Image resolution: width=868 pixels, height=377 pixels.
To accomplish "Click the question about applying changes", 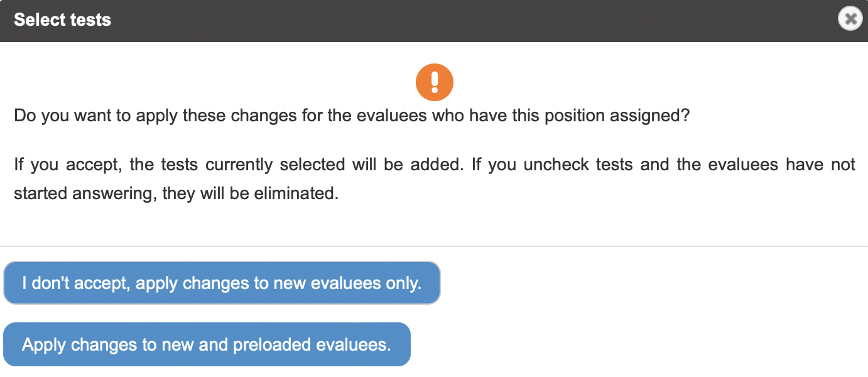I will [x=352, y=116].
